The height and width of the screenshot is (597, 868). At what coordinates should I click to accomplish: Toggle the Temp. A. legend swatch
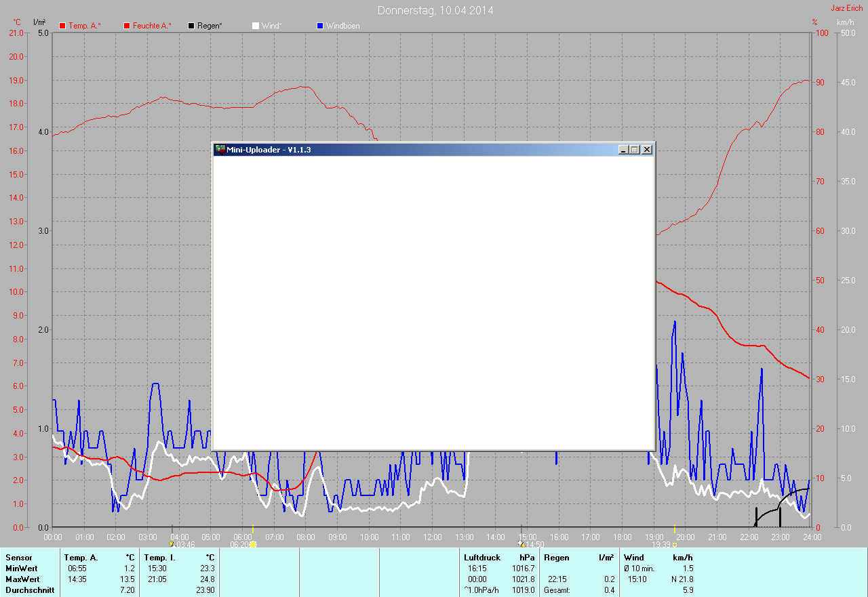point(62,26)
